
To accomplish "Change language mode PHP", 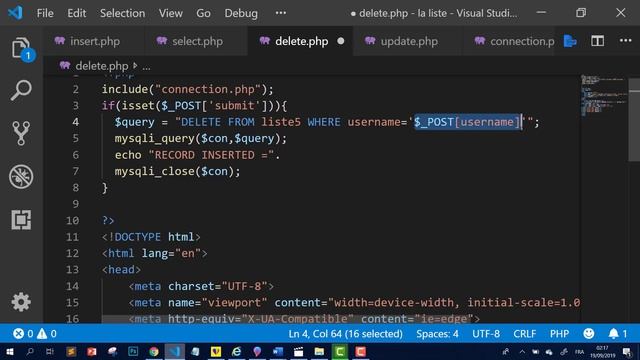I will pos(559,334).
